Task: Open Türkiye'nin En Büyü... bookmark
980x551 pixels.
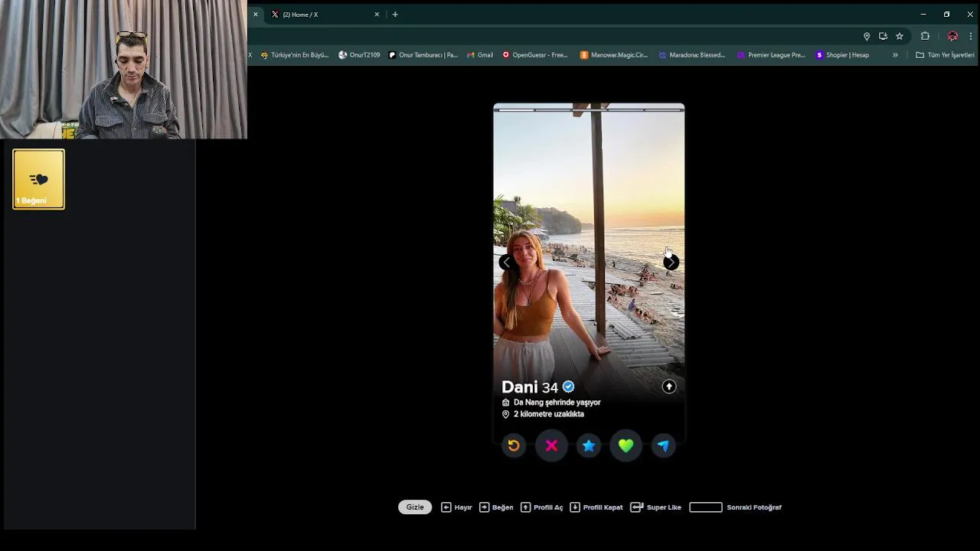Action: coord(294,55)
